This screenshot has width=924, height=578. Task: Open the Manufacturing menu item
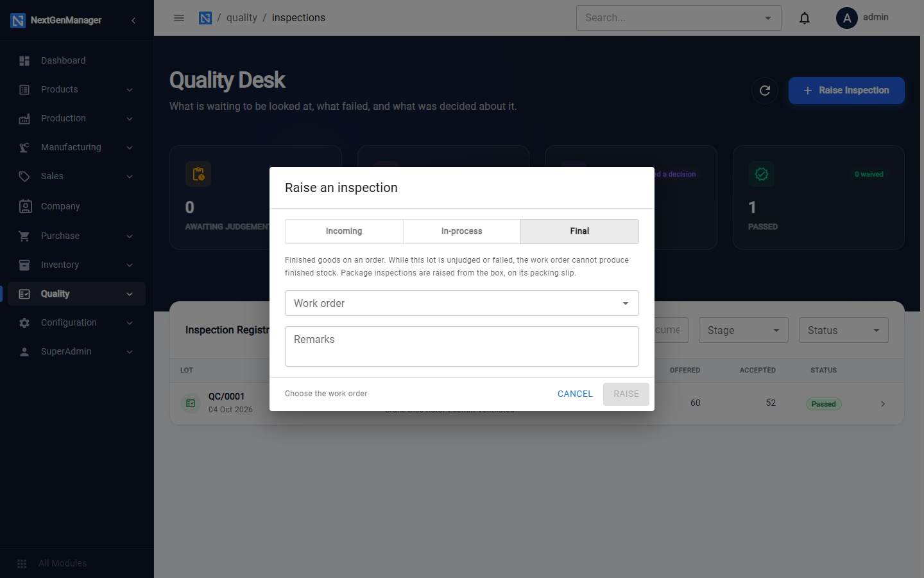(77, 148)
